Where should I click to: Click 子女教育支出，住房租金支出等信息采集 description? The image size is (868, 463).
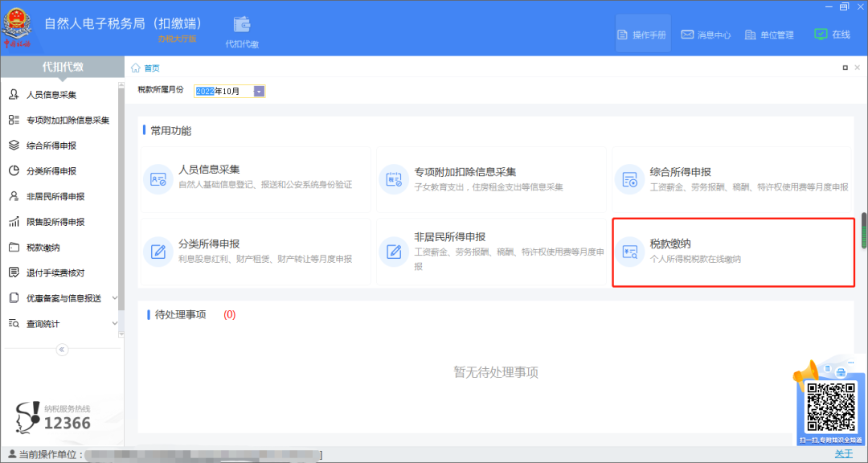pos(489,187)
